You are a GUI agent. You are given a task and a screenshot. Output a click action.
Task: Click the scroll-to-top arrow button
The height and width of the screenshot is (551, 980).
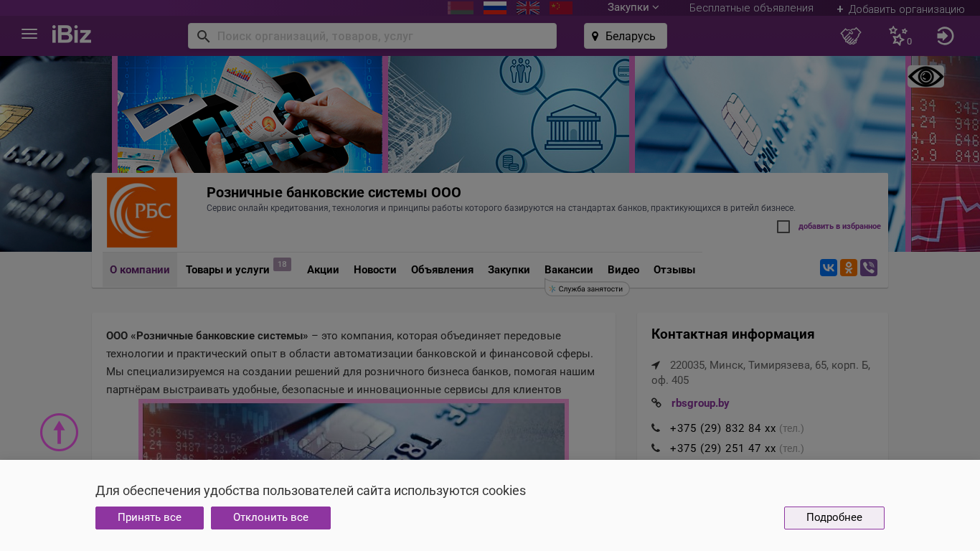[59, 433]
